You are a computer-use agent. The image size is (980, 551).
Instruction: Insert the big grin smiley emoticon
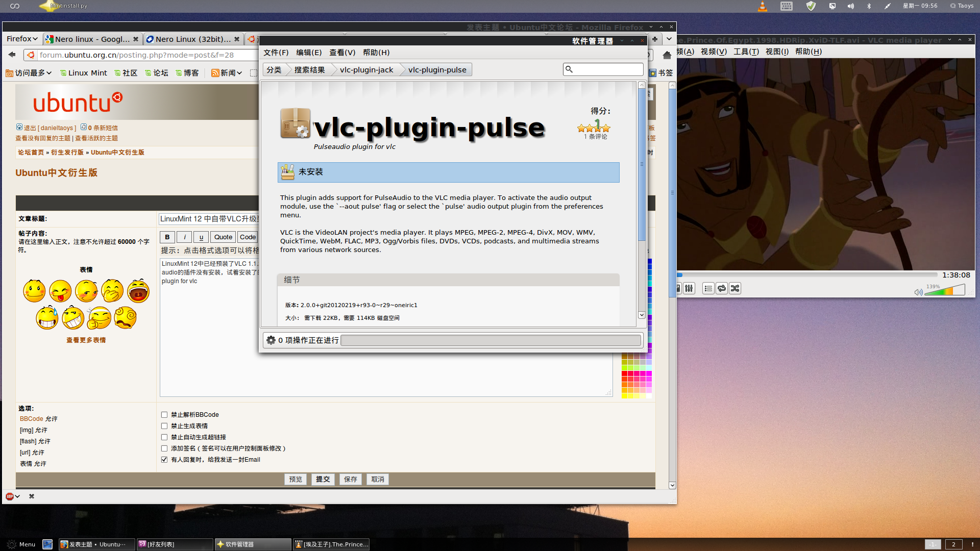(x=73, y=318)
